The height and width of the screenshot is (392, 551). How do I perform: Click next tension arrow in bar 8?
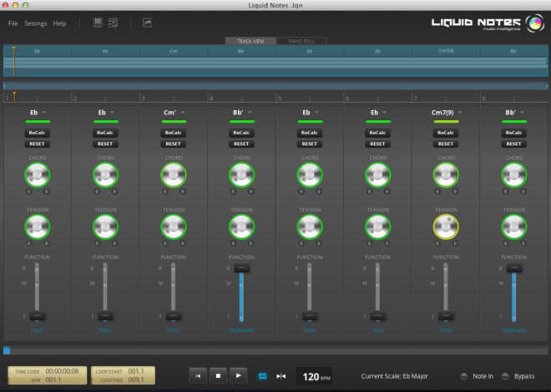[x=523, y=244]
